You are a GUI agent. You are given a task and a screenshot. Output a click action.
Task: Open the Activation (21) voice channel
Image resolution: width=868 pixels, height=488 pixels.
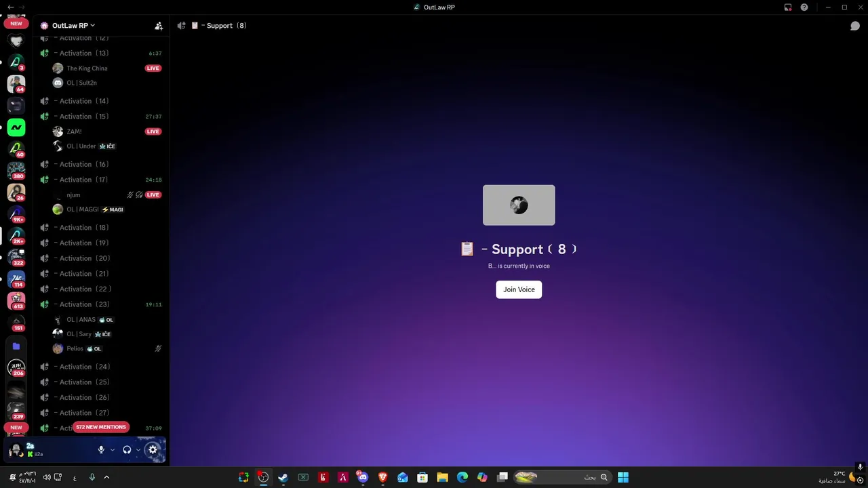101,273
